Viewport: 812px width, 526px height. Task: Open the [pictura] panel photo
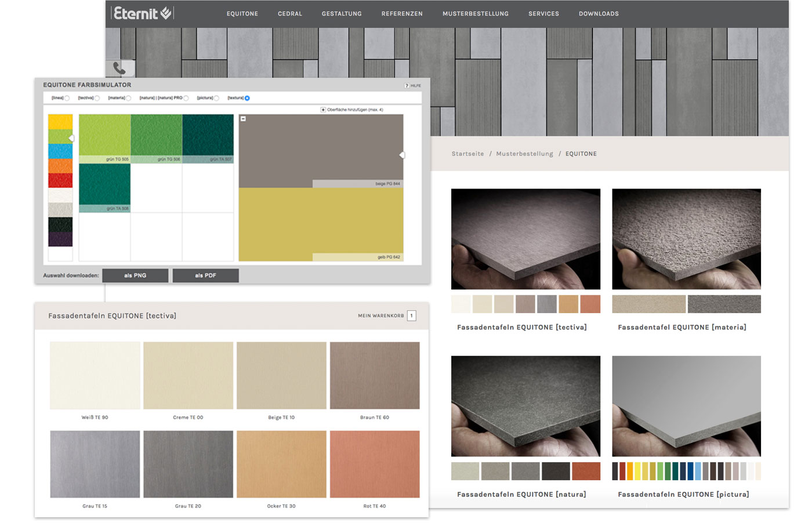coord(686,406)
